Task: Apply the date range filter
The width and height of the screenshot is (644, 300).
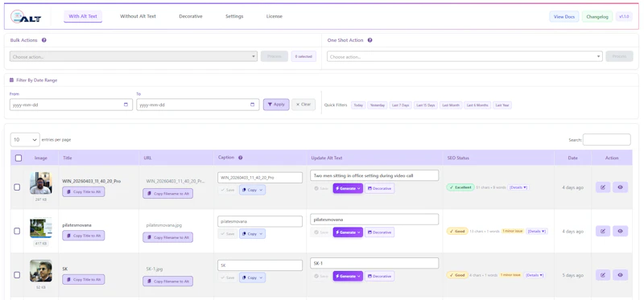Action: point(276,105)
